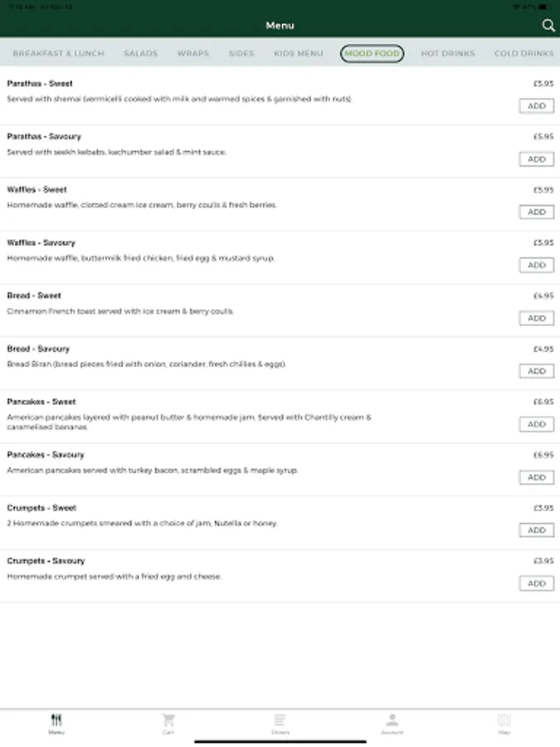Screen dimensions: 560x747
Task: Open the Map icon
Action: pyautogui.click(x=504, y=721)
